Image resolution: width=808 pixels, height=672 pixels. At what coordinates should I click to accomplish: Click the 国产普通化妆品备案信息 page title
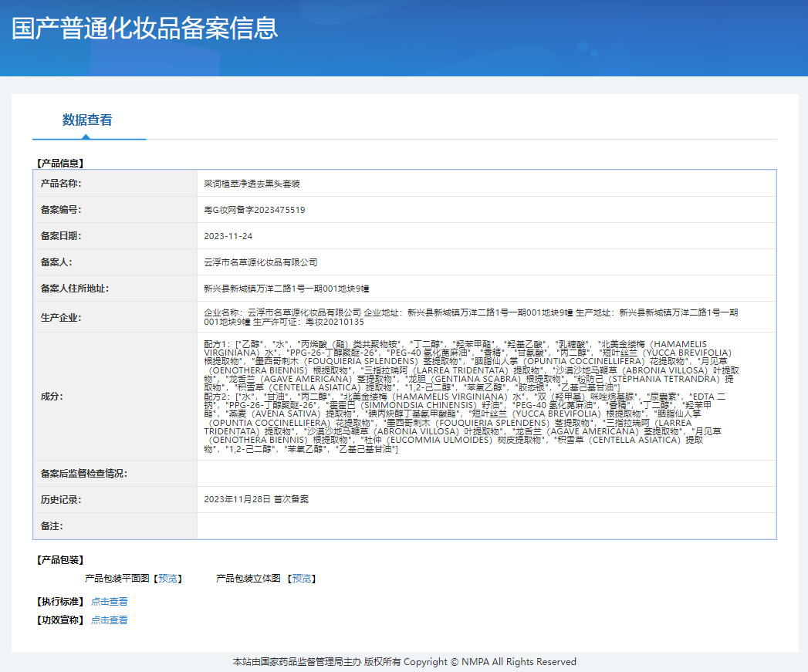click(x=145, y=29)
